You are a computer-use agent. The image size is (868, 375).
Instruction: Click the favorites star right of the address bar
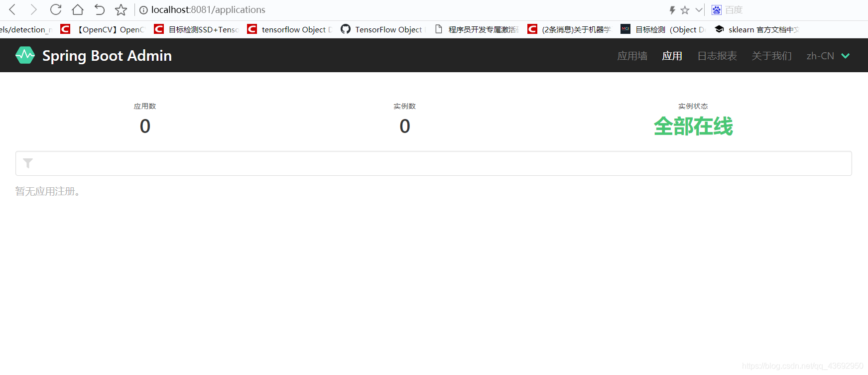[x=685, y=10]
